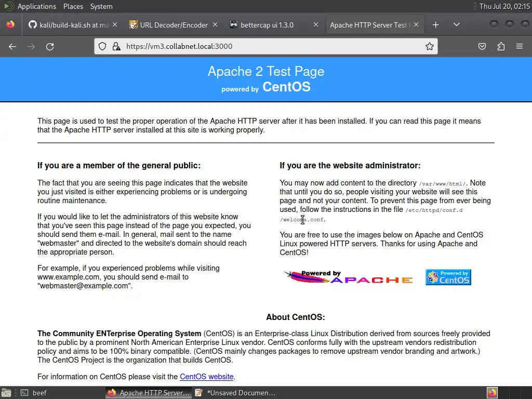Go back with the back arrow
Image resolution: width=532 pixels, height=399 pixels.
12,46
